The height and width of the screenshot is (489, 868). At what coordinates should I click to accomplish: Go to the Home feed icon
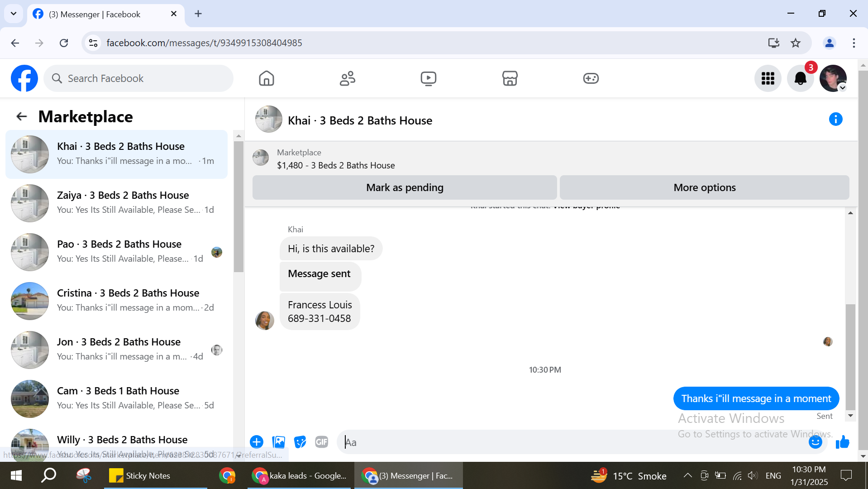click(267, 78)
